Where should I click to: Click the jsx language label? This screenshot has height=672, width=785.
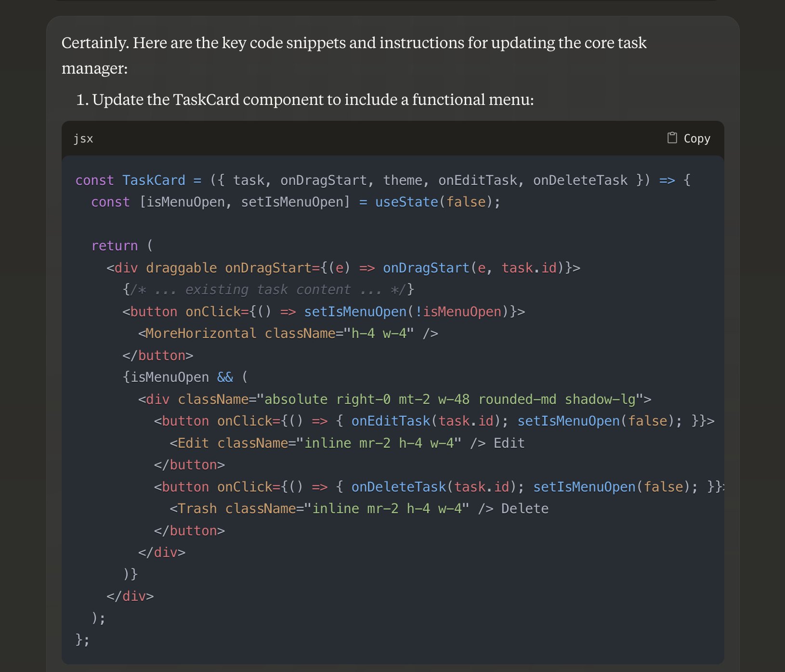(x=83, y=139)
